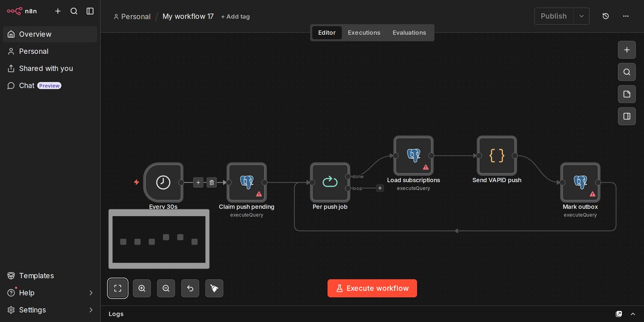Expand the Logs panel with chevron
This screenshot has width=644, height=322.
[x=633, y=314]
